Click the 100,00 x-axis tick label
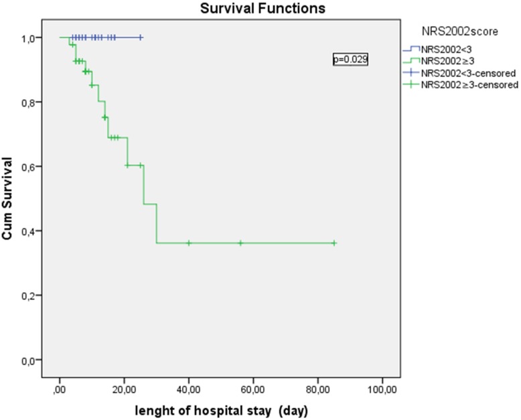 (x=382, y=389)
